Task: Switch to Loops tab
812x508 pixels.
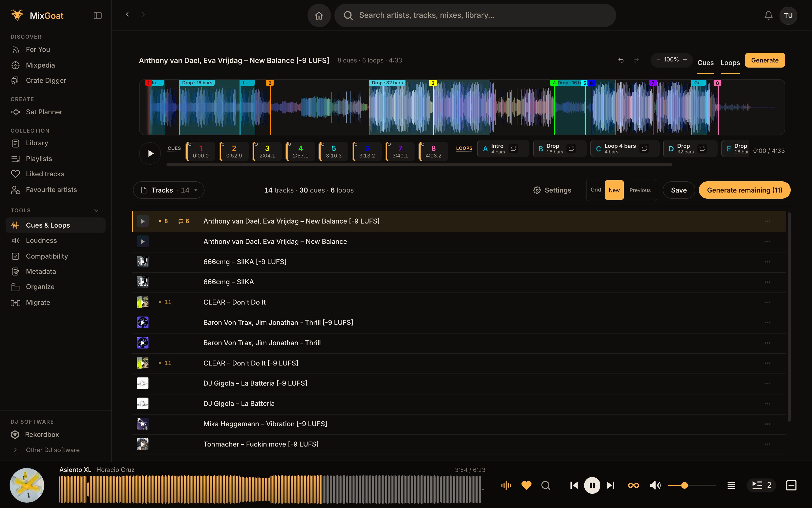Action: (730, 63)
